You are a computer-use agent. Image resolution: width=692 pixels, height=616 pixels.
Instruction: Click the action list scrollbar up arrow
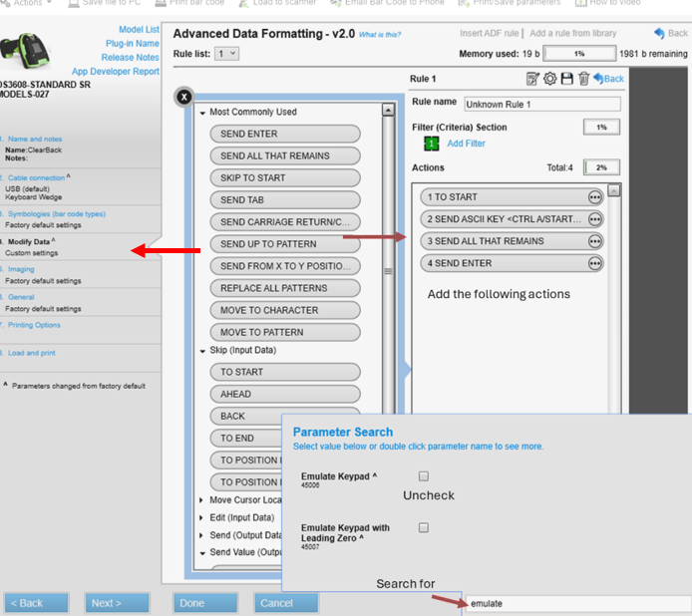[388, 110]
